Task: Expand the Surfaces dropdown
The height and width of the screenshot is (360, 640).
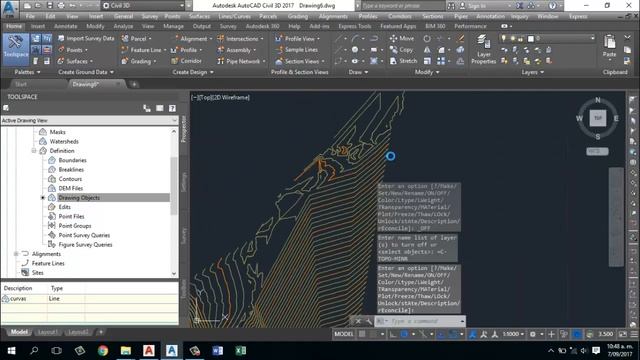Action: [91, 61]
